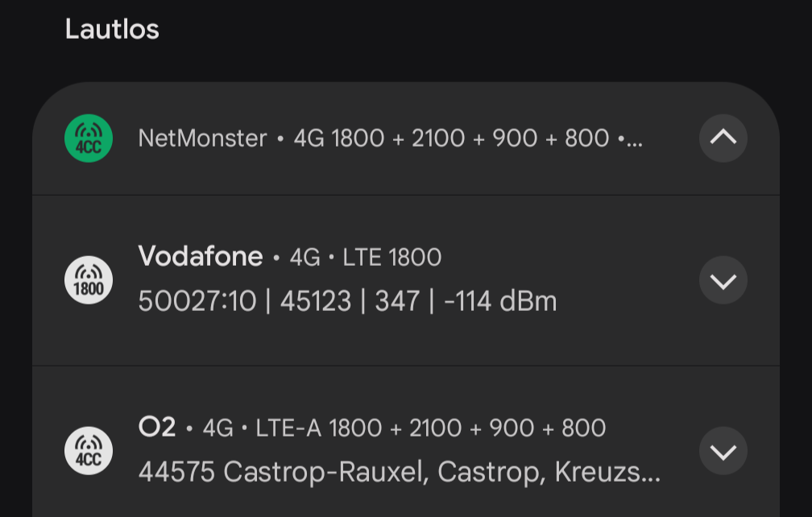Tap the 4G label in Vodafone row
812x517 pixels.
tap(304, 257)
